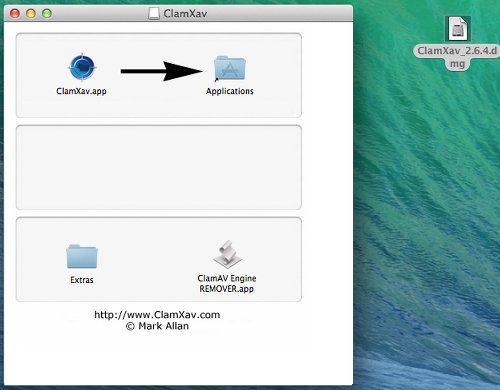The height and width of the screenshot is (390, 500).
Task: Click the "Applications" folder label
Action: [230, 91]
